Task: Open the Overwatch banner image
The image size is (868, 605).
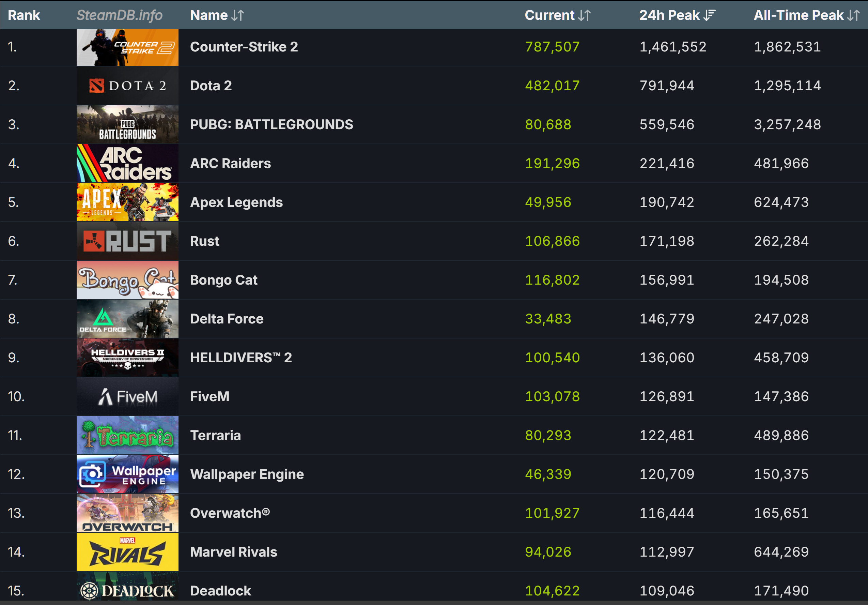Action: 127,513
